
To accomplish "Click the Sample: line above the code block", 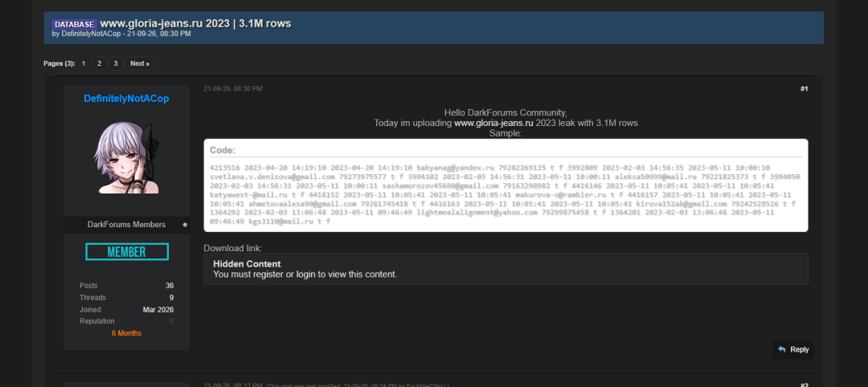I will click(506, 133).
